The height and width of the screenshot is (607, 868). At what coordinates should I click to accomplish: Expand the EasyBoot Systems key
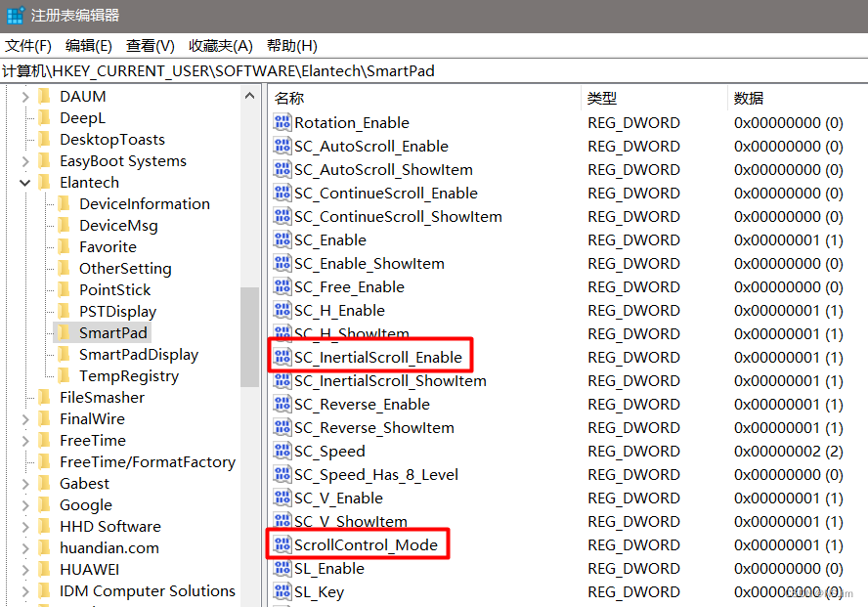tap(24, 161)
